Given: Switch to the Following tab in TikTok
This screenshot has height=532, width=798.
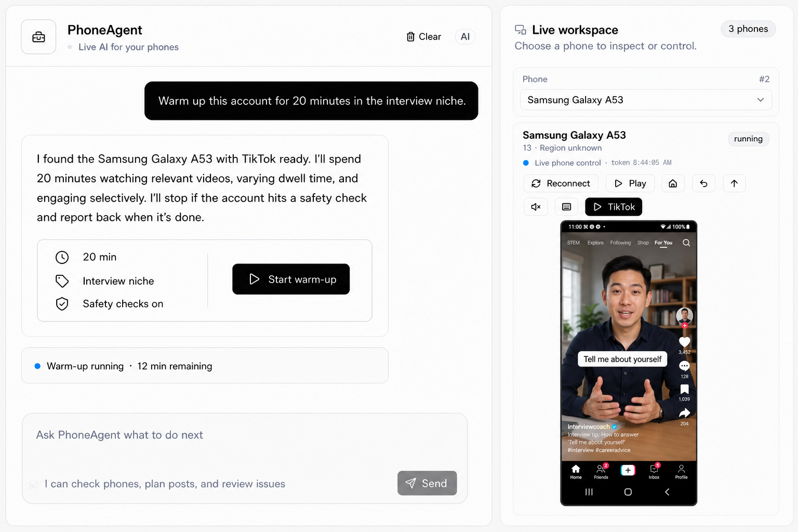Looking at the screenshot, I should point(620,243).
